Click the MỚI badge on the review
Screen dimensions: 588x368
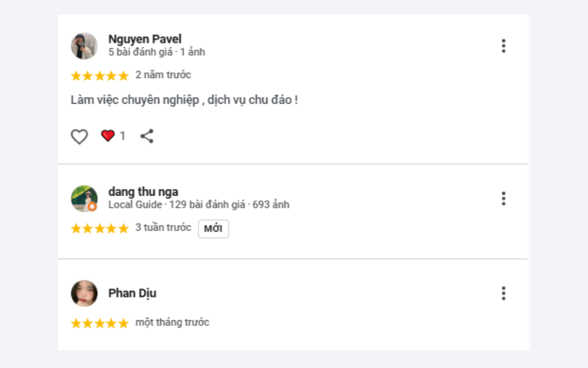213,229
